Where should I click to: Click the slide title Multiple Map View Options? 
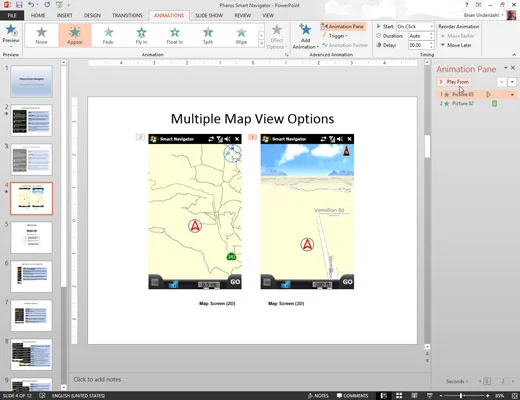click(252, 119)
